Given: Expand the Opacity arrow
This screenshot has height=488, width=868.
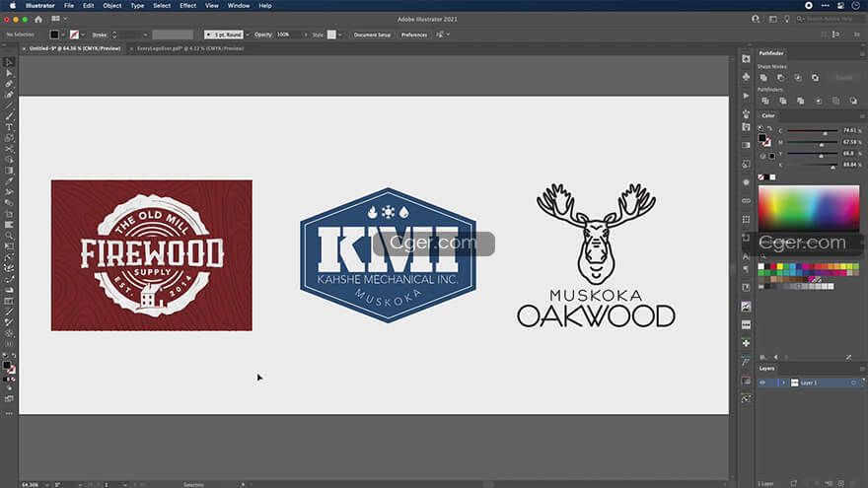Looking at the screenshot, I should (306, 35).
